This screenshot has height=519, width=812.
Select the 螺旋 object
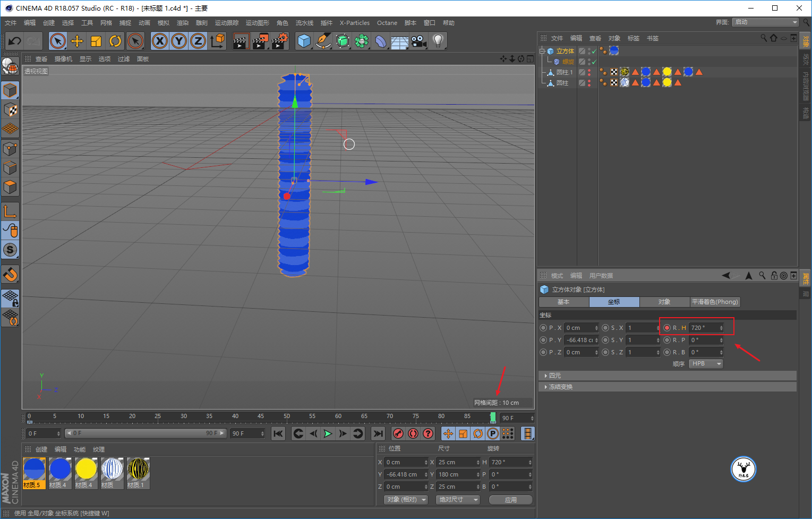pos(568,62)
